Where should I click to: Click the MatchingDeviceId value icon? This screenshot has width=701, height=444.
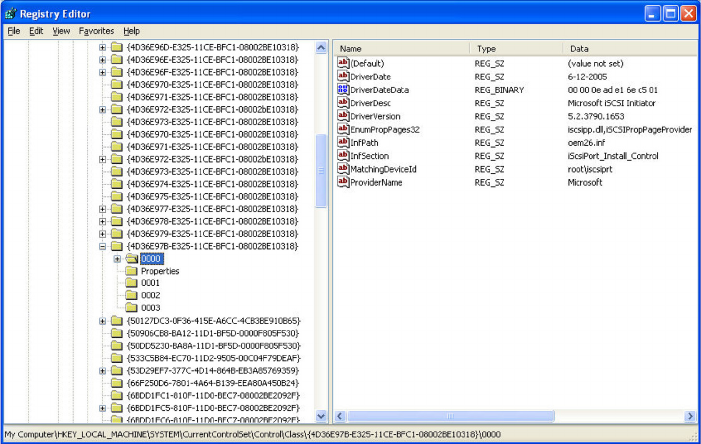343,169
